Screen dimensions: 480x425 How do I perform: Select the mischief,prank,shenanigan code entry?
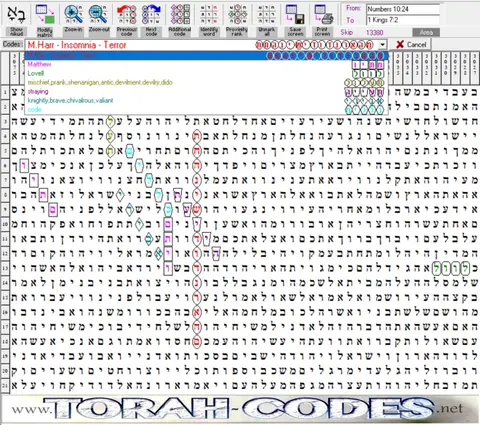(x=206, y=82)
